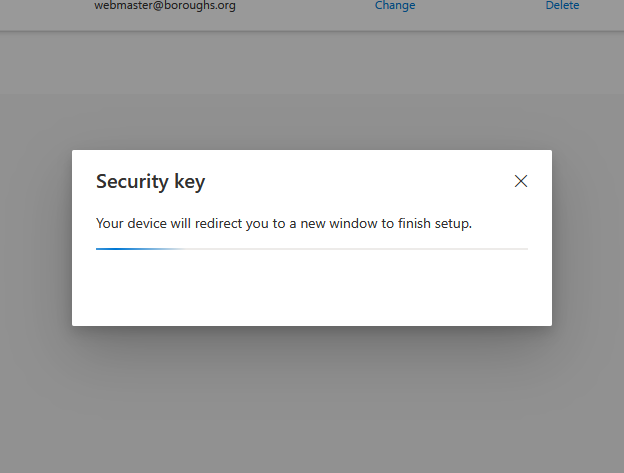Image resolution: width=624 pixels, height=473 pixels.
Task: Click the word 'redirect' in dialog message
Action: (x=211, y=223)
